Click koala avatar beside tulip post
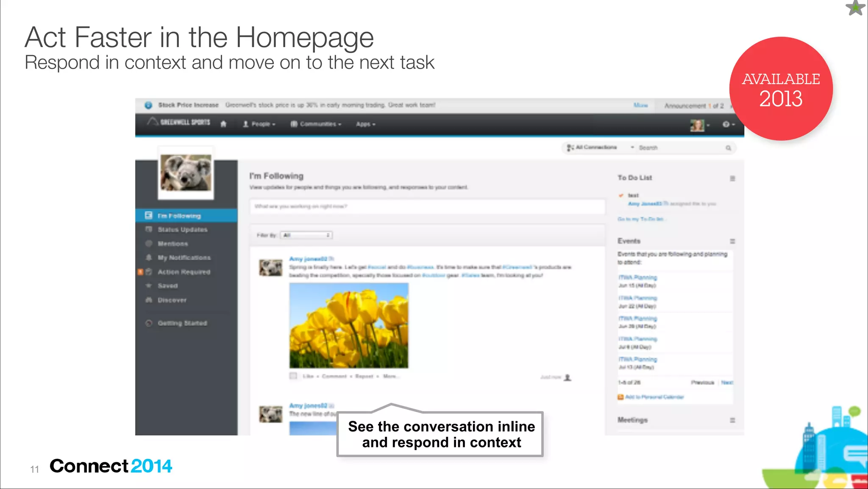 point(271,268)
